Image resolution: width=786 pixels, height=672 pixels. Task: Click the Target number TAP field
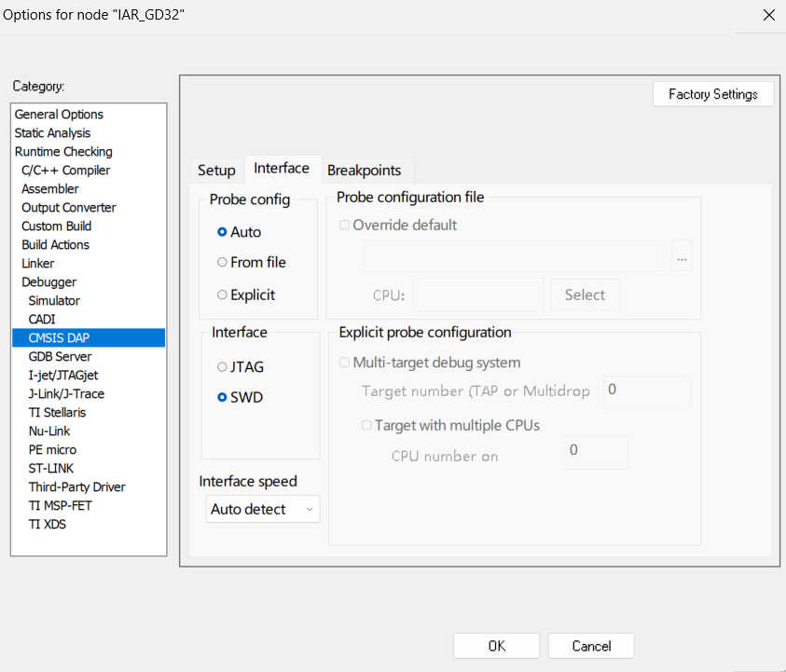click(647, 391)
